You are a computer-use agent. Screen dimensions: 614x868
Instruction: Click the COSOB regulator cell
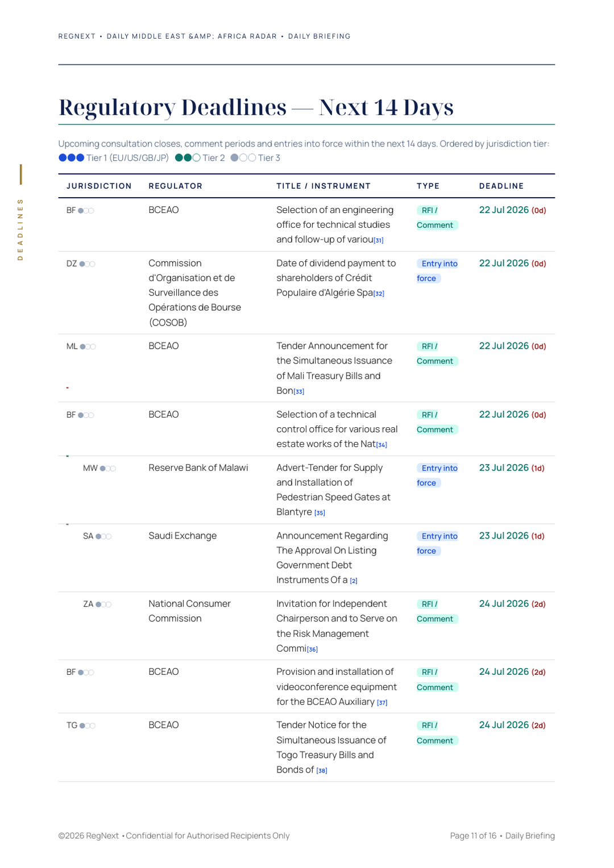pos(195,293)
